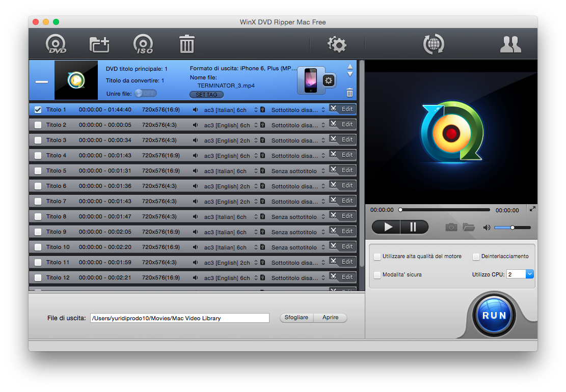Screen dimensions: 566x392
Task: Open the two-people about icon
Action: pyautogui.click(x=510, y=44)
